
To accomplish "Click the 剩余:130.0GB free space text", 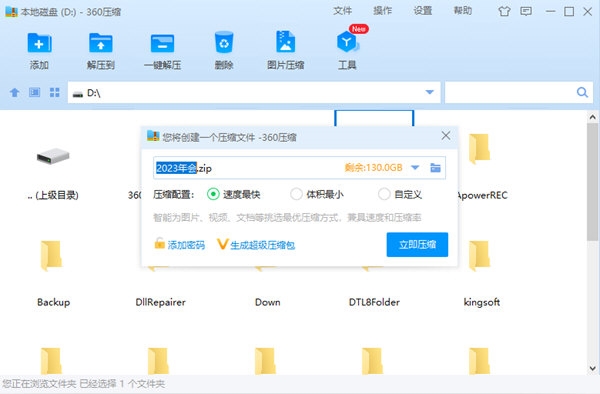I will tap(373, 168).
